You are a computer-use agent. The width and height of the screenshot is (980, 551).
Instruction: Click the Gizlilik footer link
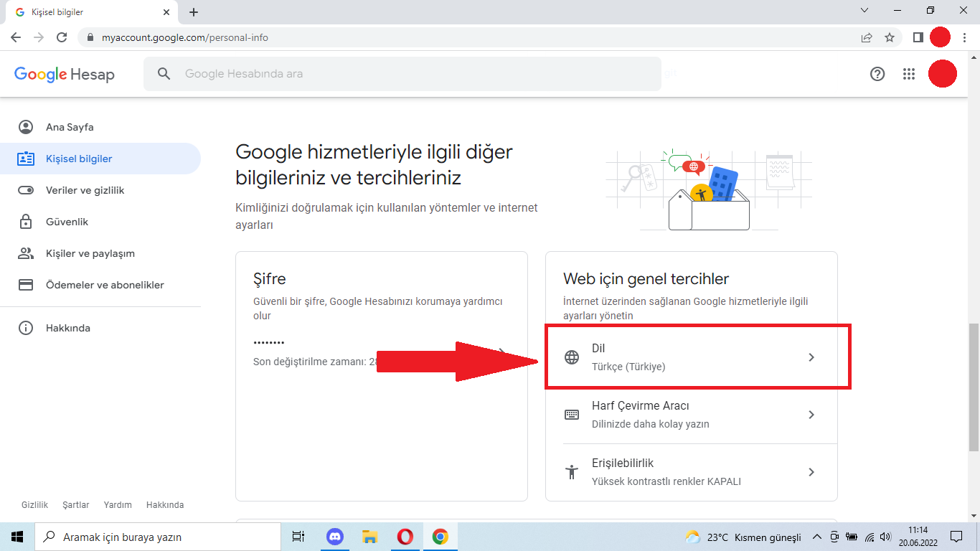(34, 505)
